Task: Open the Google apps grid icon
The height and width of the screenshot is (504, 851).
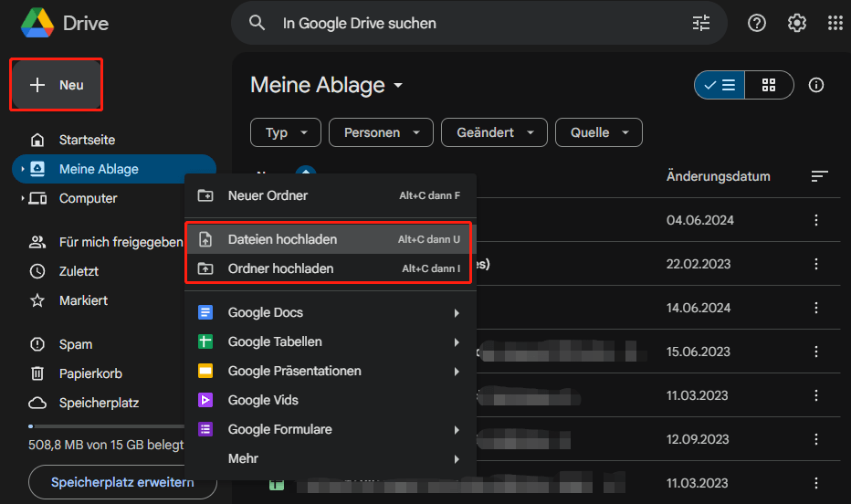Action: pos(835,23)
